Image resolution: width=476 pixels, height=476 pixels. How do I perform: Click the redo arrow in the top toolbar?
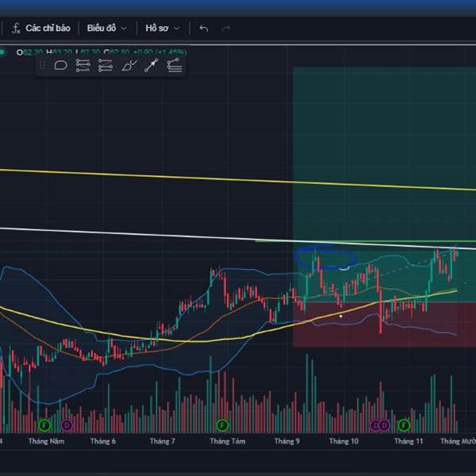pyautogui.click(x=226, y=29)
